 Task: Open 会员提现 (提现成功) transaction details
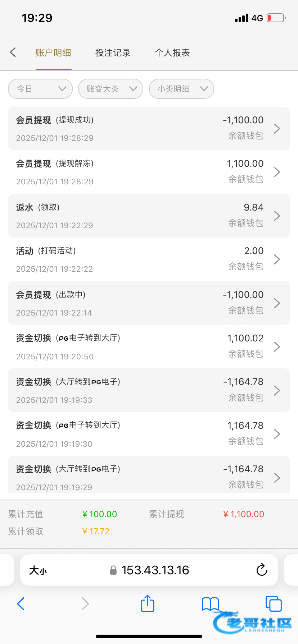click(x=149, y=128)
